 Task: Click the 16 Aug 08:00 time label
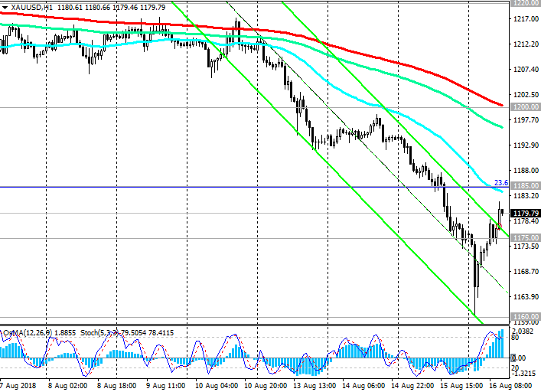coord(510,385)
